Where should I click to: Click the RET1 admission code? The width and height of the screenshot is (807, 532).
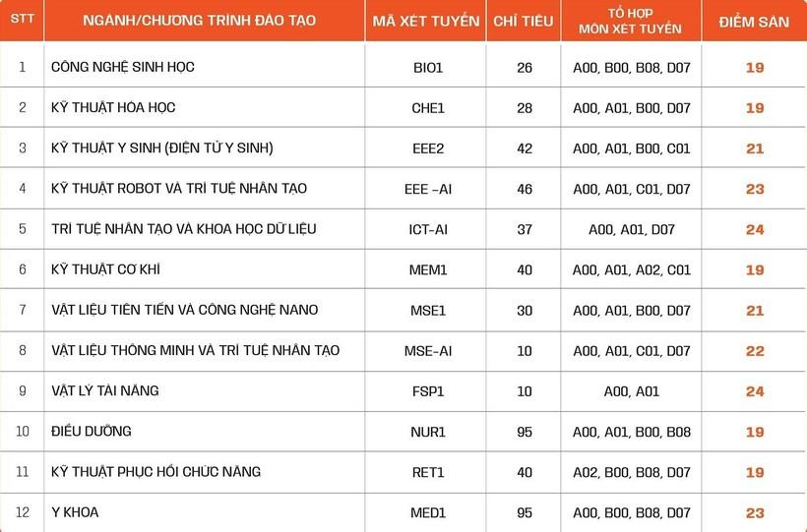(x=428, y=472)
